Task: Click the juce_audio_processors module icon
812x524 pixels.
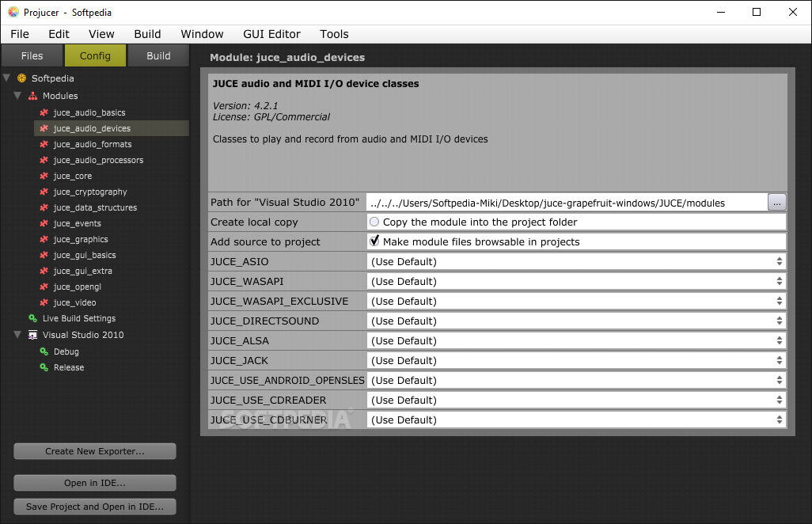Action: click(x=44, y=160)
